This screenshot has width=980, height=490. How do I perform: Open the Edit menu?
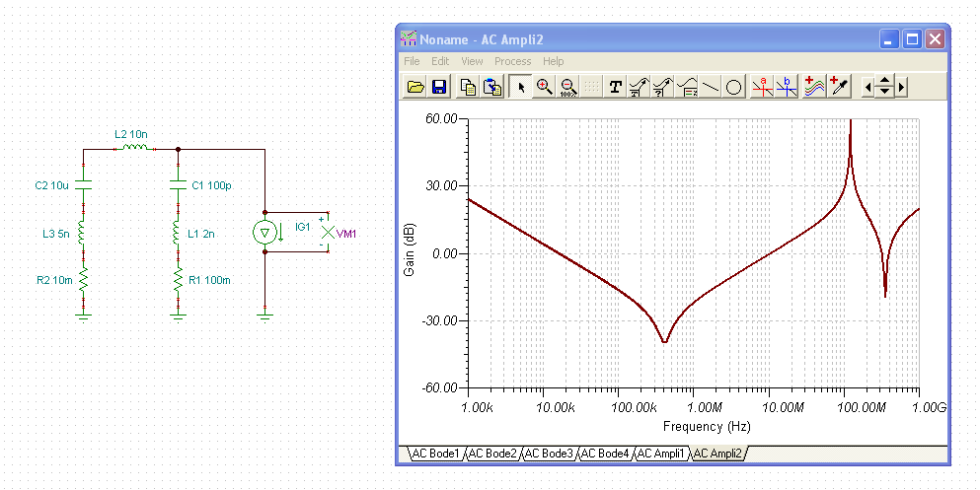pyautogui.click(x=440, y=61)
